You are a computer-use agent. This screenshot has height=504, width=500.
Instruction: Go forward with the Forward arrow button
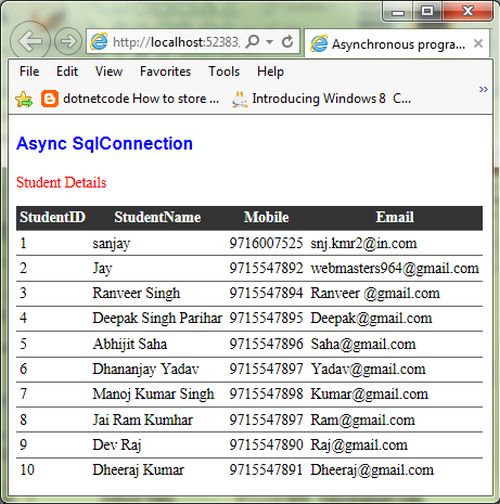coord(68,41)
